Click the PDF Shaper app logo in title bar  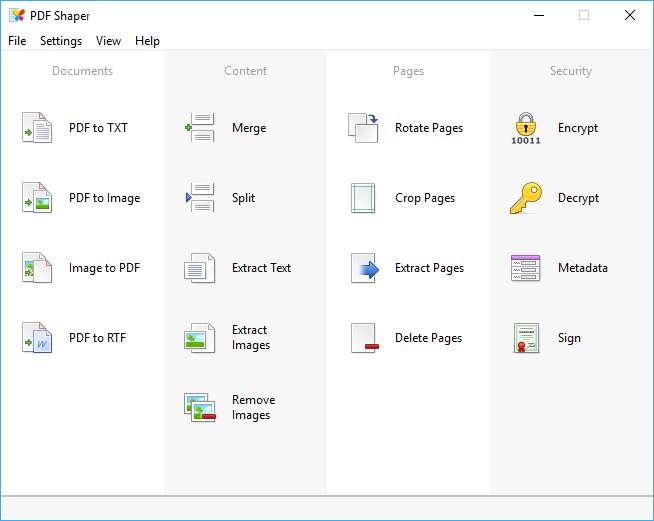coord(17,15)
